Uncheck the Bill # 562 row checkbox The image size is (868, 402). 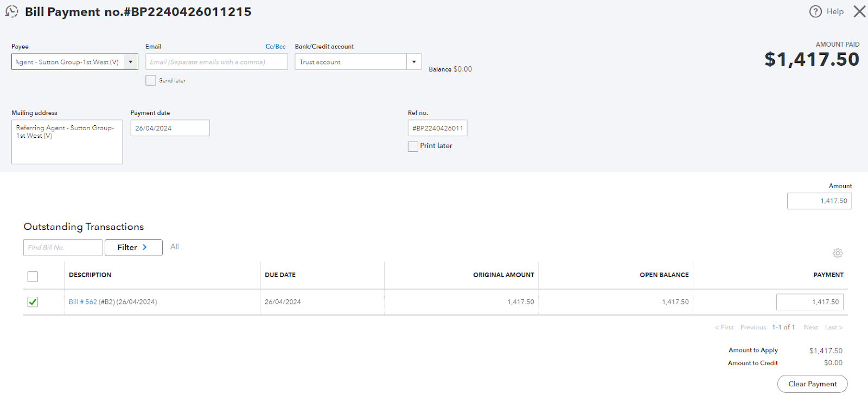pyautogui.click(x=33, y=302)
